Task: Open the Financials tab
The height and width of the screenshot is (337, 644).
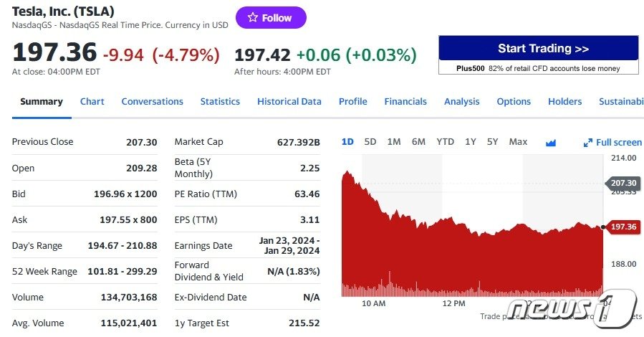Action: tap(405, 102)
